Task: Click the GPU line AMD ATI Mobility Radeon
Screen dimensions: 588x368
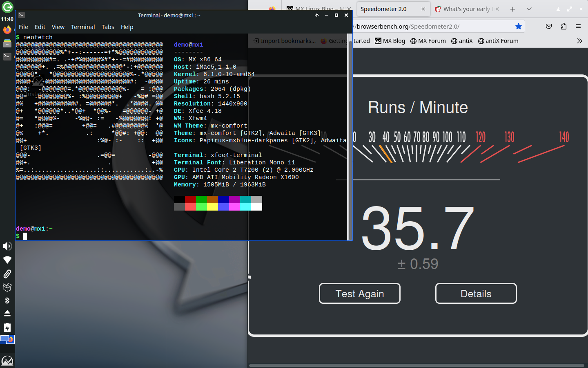Action: [x=236, y=177]
